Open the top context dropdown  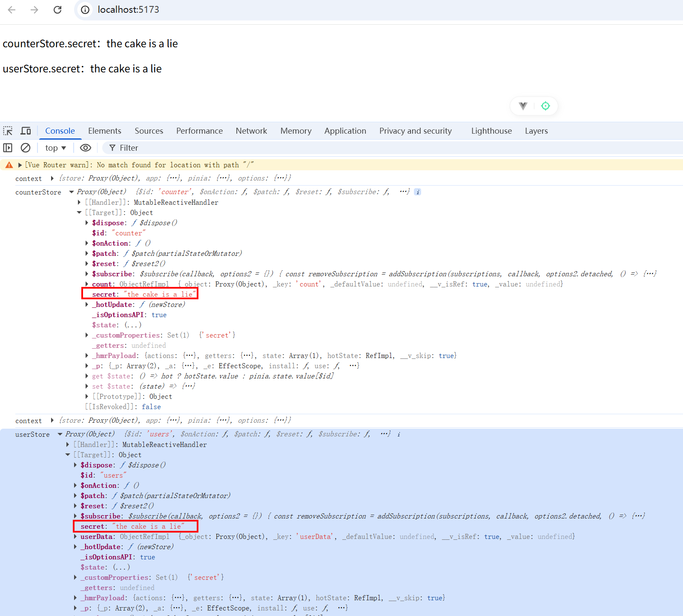pyautogui.click(x=56, y=148)
